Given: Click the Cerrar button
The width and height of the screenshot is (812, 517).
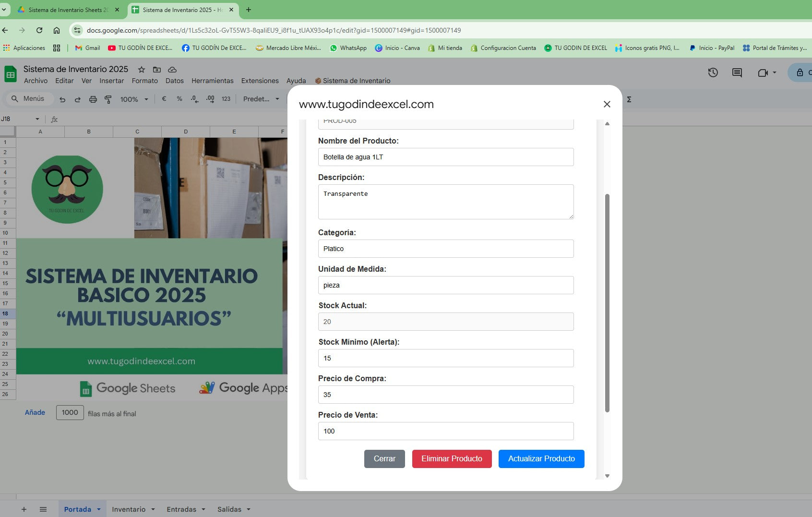Looking at the screenshot, I should [384, 459].
